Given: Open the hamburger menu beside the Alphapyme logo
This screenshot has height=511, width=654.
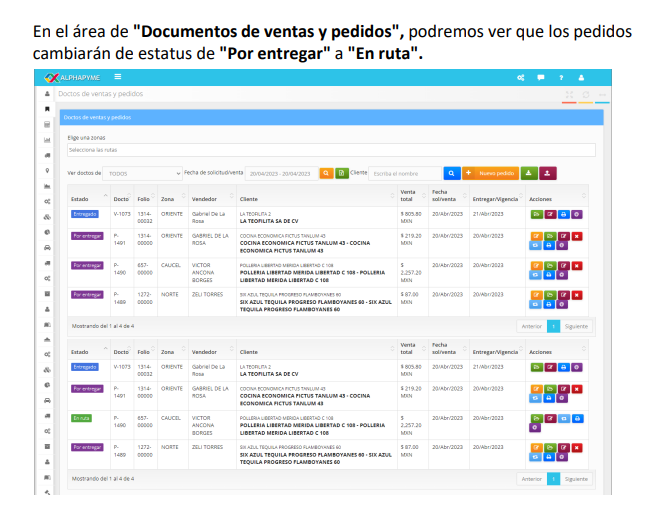Looking at the screenshot, I should pos(118,77).
